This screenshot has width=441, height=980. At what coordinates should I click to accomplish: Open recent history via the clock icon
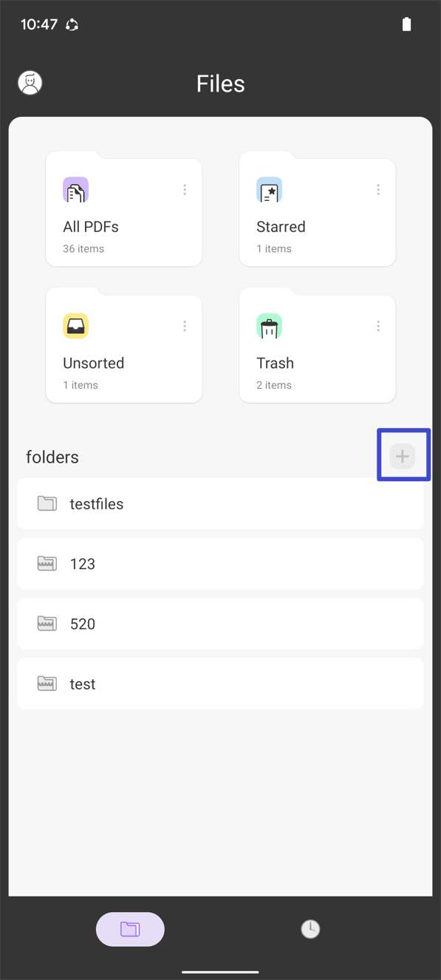[x=310, y=929]
